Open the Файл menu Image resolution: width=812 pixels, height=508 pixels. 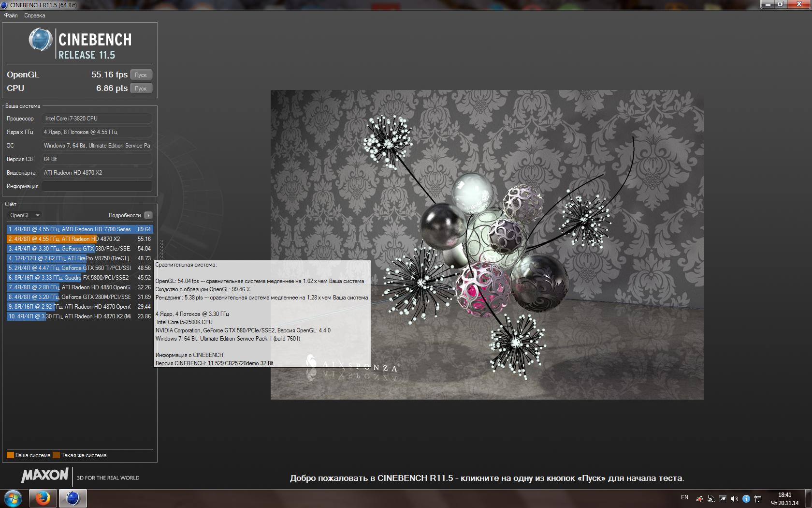(11, 15)
